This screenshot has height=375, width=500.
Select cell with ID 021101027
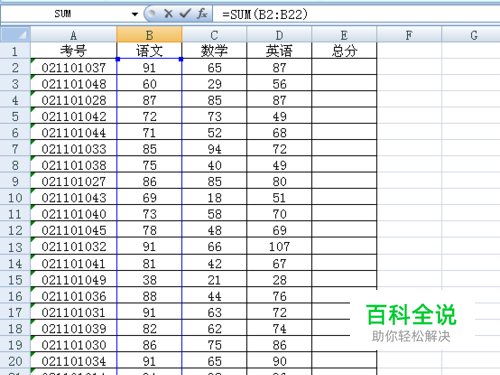74,181
